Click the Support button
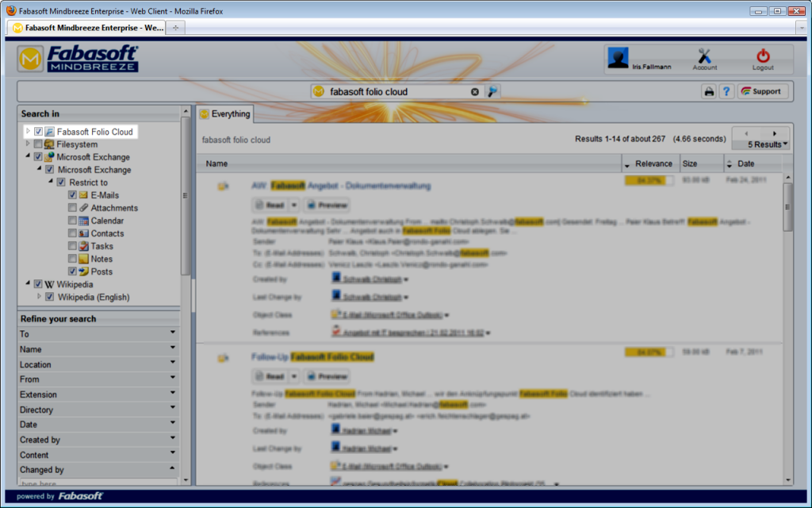 763,91
